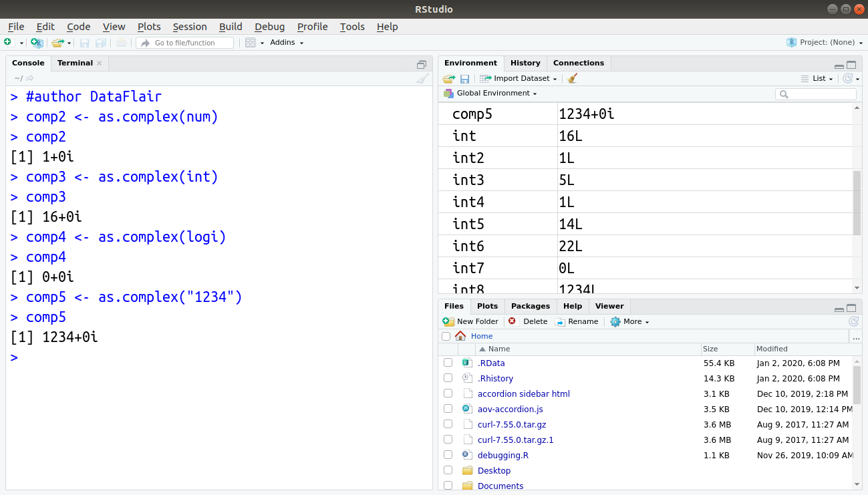Open the Documents folder link
This screenshot has height=495, width=868.
[x=500, y=486]
